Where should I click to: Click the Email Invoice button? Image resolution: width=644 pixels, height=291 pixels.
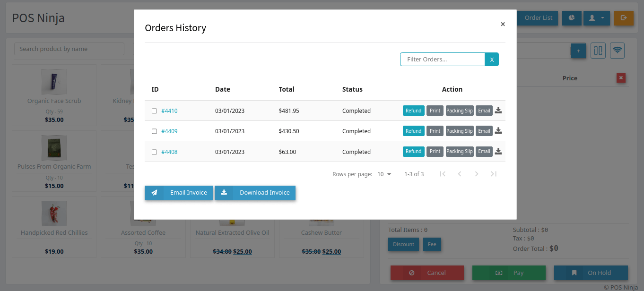[179, 193]
